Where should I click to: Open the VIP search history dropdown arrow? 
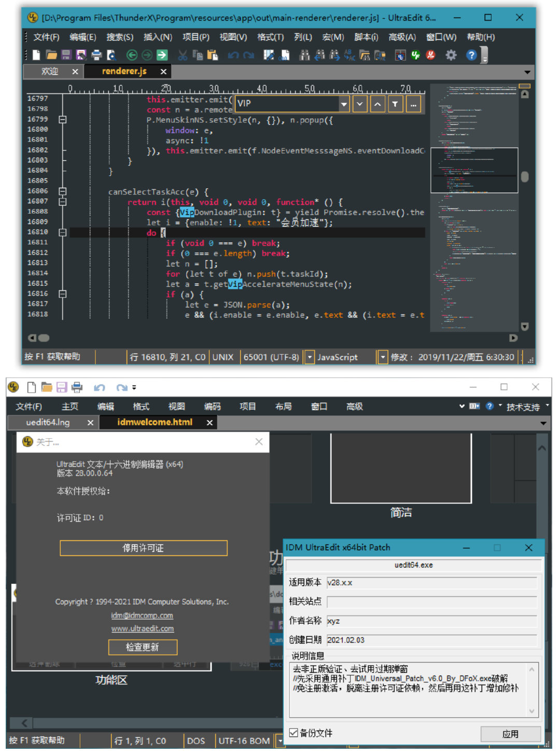pos(344,104)
